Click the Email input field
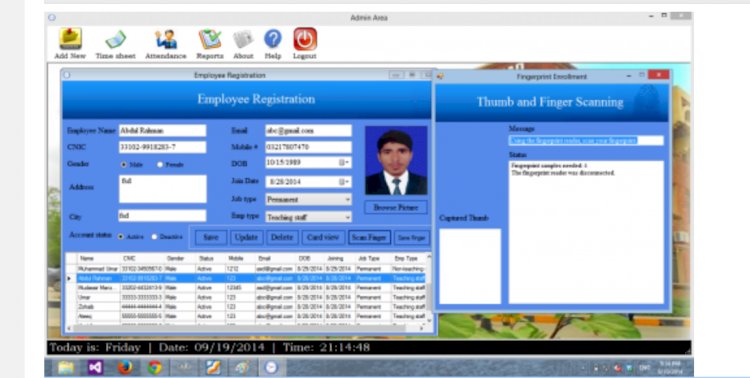Image resolution: width=750 pixels, height=378 pixels. [309, 131]
